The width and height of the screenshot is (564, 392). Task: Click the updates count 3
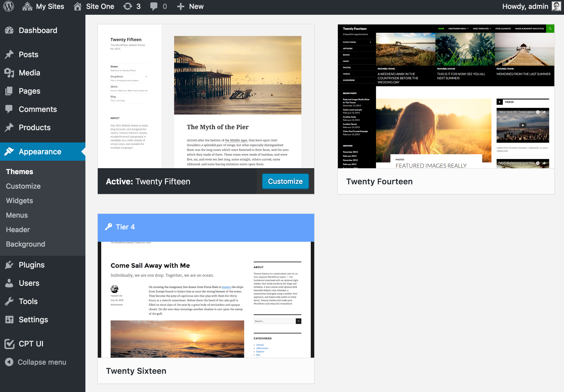(138, 6)
